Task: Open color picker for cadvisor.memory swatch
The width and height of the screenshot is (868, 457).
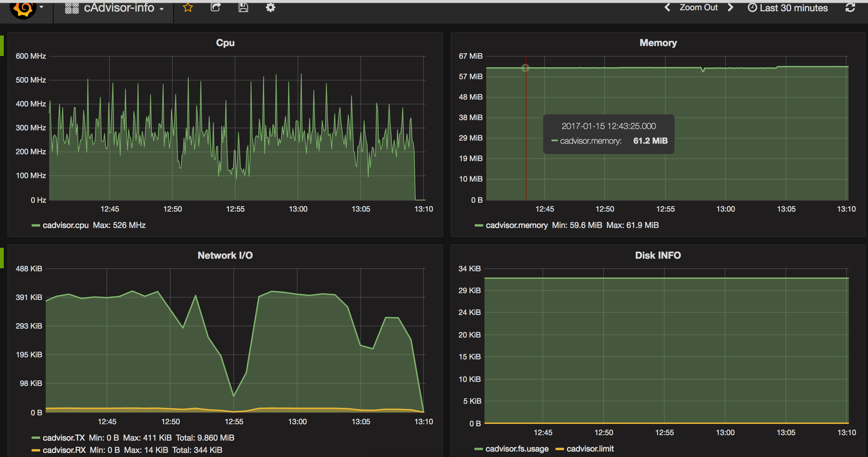Action: pyautogui.click(x=479, y=225)
